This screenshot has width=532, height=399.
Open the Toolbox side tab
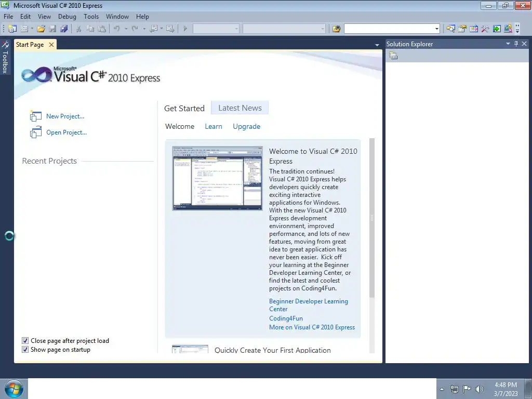[x=5, y=57]
